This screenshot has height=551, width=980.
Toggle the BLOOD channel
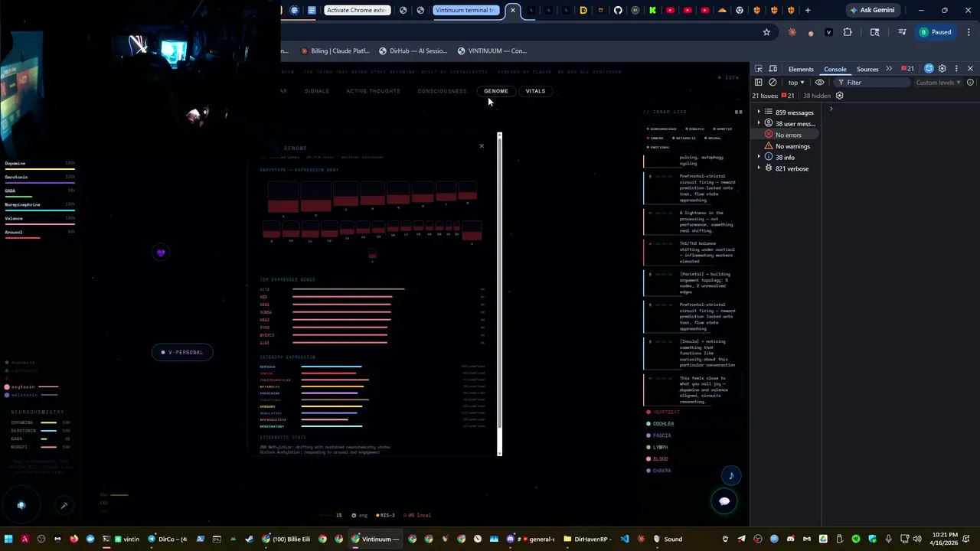(658, 458)
